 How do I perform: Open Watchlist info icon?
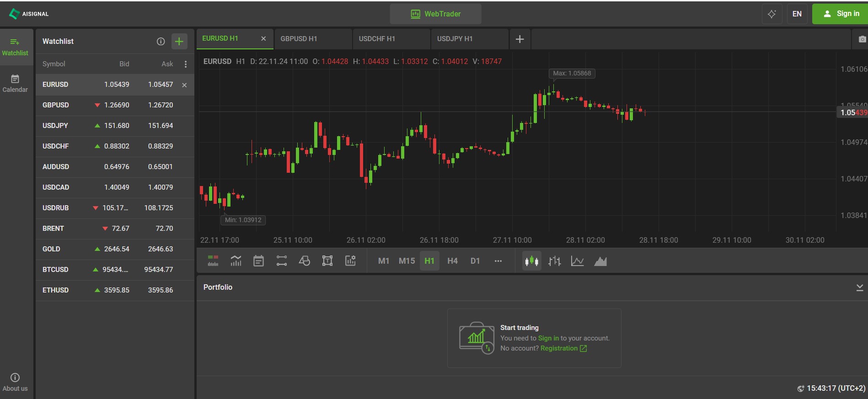161,41
